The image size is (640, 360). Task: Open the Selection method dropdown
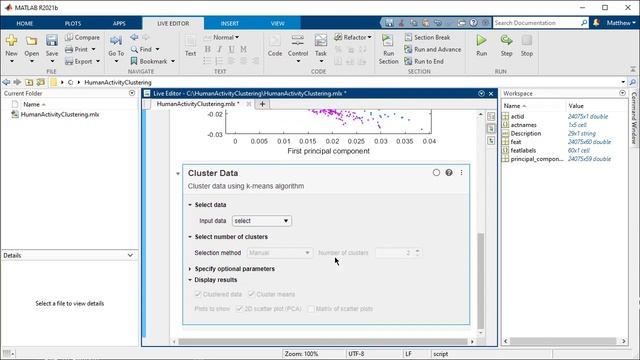point(280,253)
